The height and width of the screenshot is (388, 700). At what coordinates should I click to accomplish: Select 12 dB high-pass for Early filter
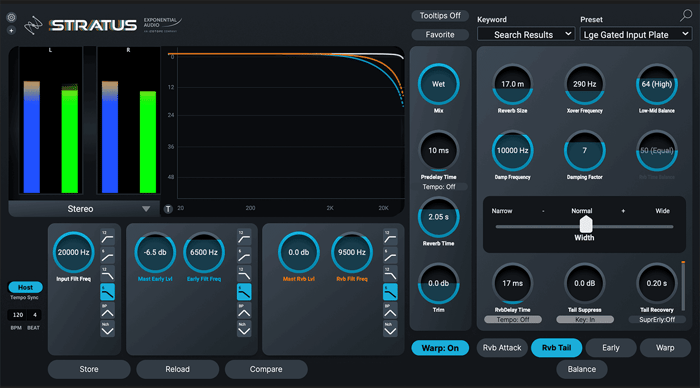pos(244,237)
